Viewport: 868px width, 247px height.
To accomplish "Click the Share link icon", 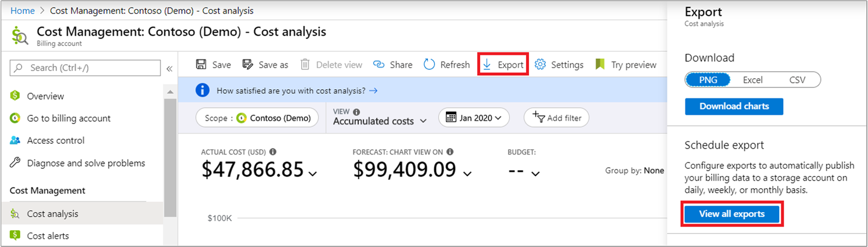I will [379, 65].
